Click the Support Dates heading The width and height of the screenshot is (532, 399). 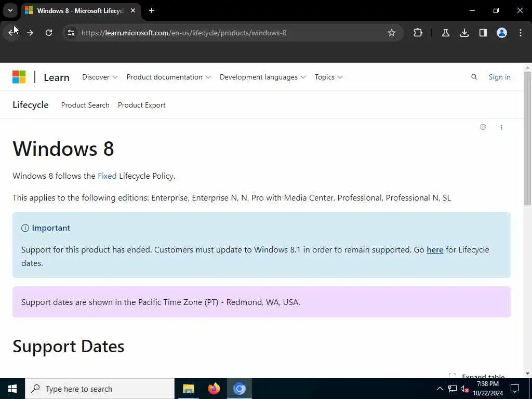pos(69,347)
